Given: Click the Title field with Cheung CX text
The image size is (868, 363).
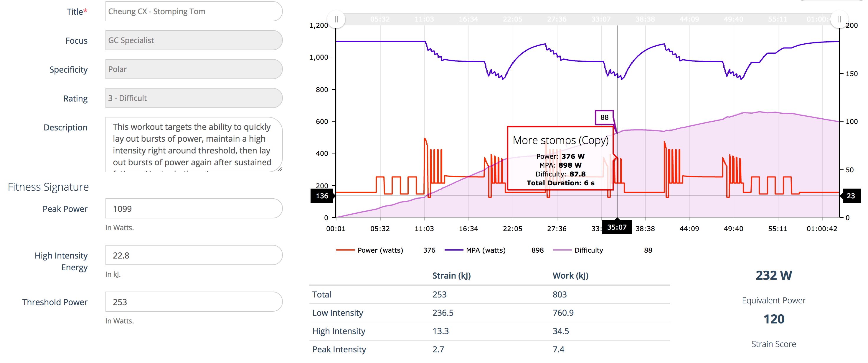Looking at the screenshot, I should click(x=194, y=12).
